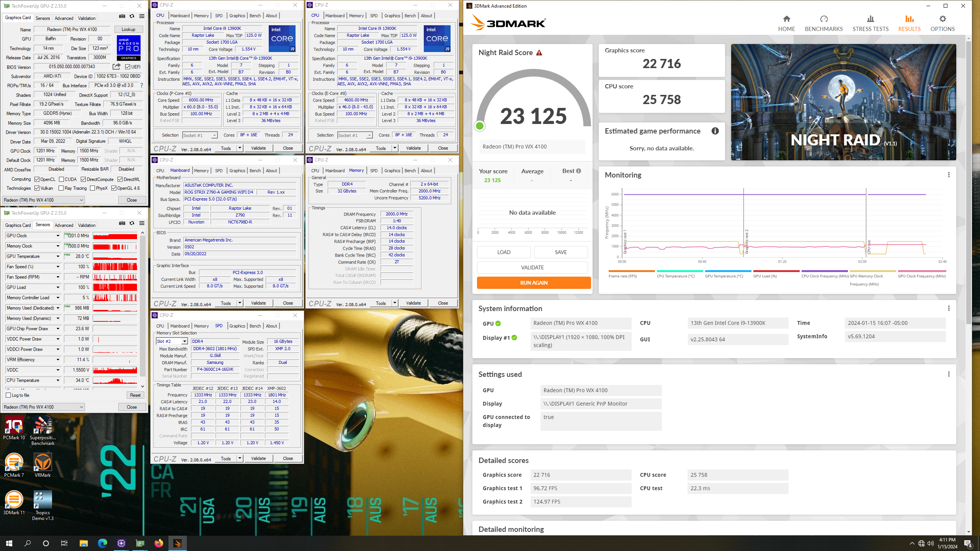Click the Lookup button in GPU-Z
Image resolution: width=980 pixels, height=551 pixels.
point(128,29)
